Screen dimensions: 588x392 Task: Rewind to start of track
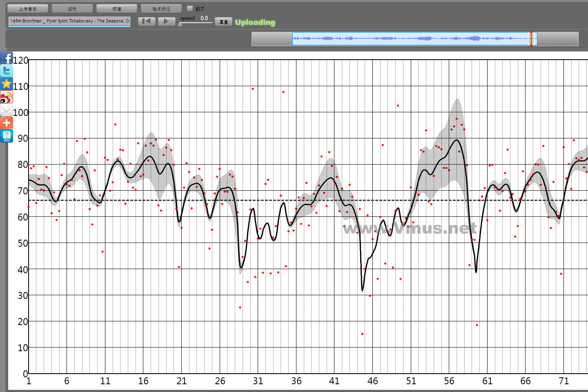147,21
